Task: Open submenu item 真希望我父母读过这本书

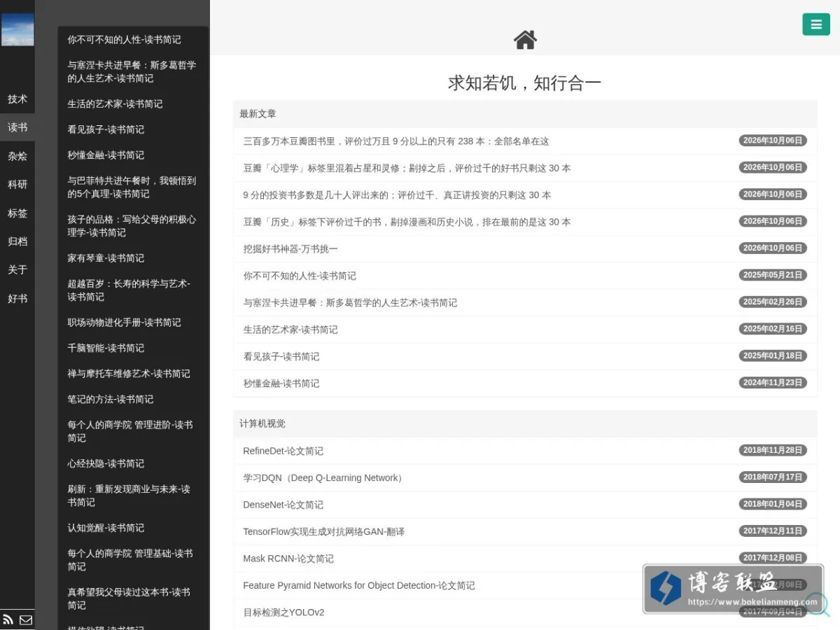Action: pyautogui.click(x=133, y=598)
